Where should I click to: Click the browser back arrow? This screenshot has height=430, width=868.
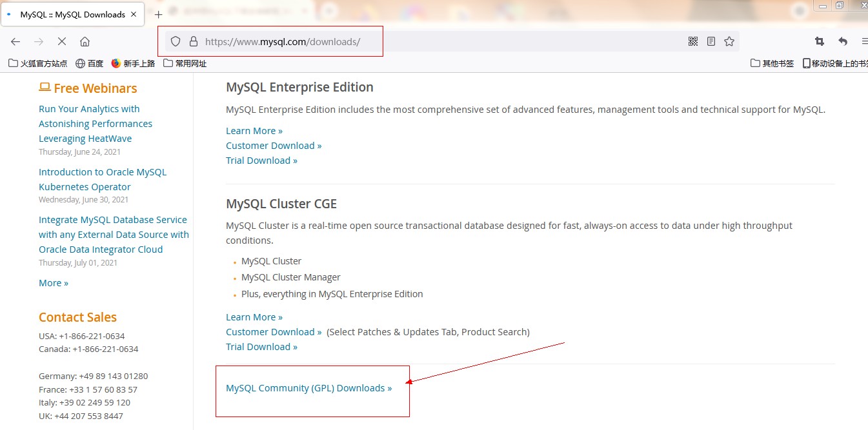[x=15, y=41]
